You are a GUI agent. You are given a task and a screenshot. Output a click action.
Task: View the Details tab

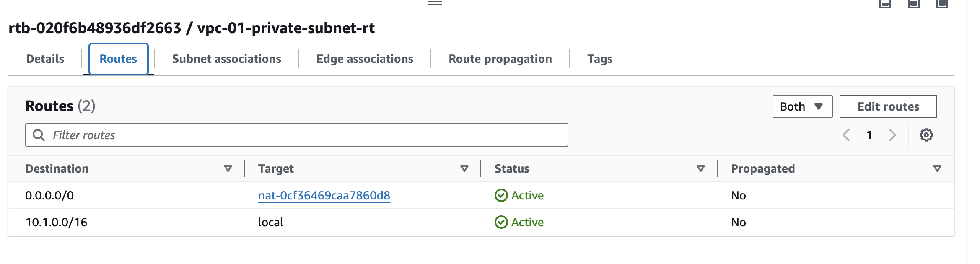45,59
